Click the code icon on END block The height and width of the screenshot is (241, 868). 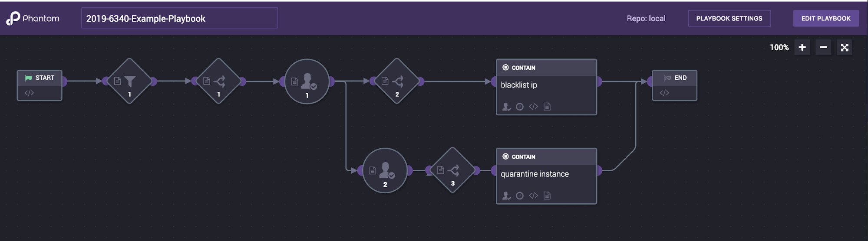pos(664,93)
